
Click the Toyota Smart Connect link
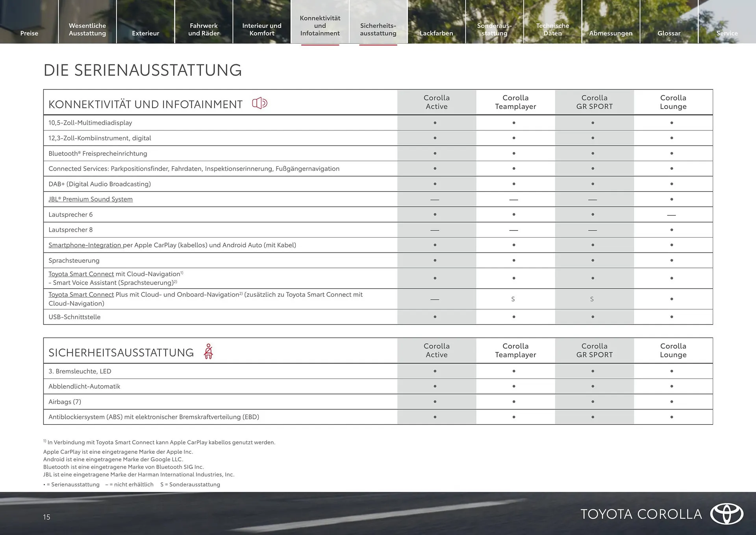click(81, 274)
